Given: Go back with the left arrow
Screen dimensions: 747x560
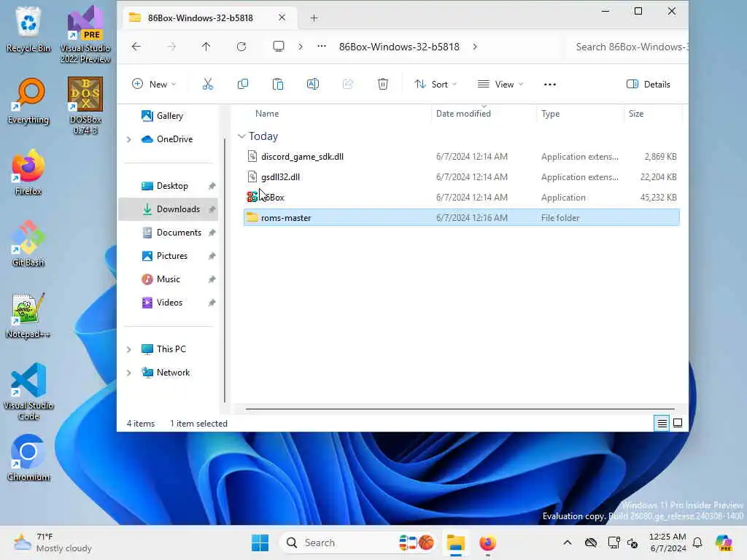Looking at the screenshot, I should 136,47.
